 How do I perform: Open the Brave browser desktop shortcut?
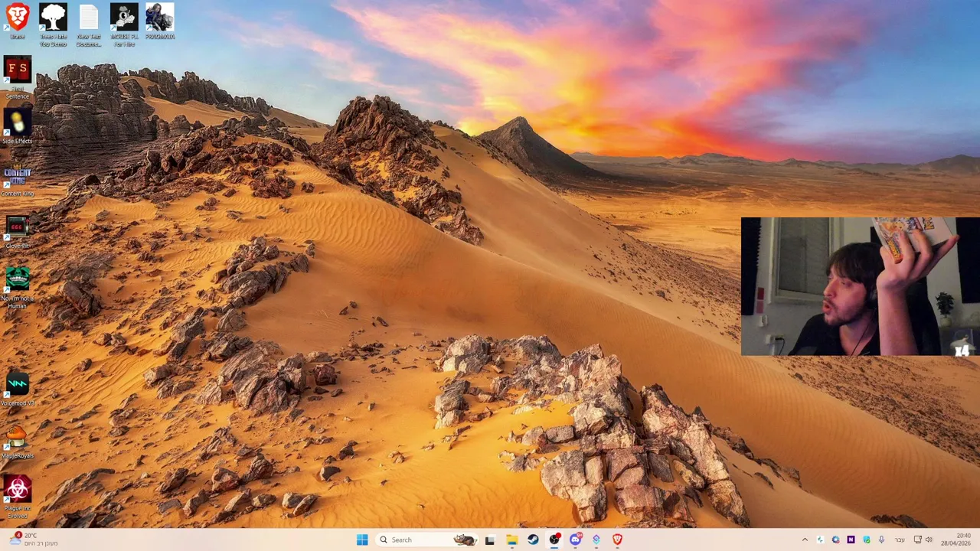17,21
